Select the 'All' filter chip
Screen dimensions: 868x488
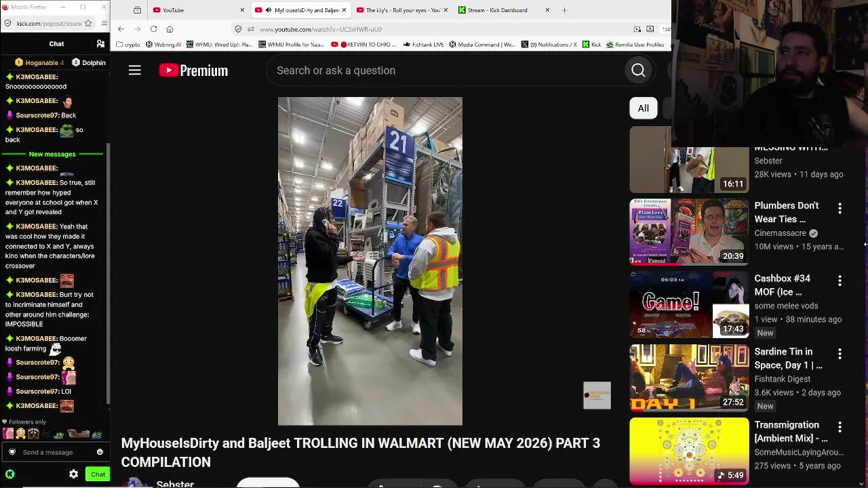pyautogui.click(x=643, y=108)
